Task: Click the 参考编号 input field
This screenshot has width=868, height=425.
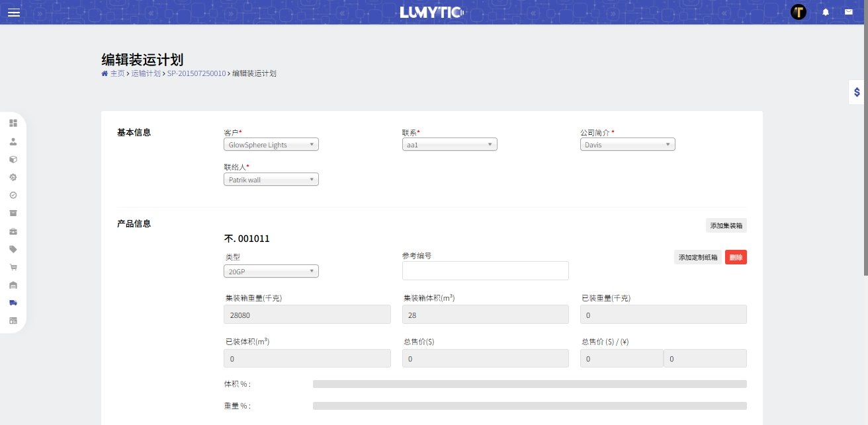Action: point(486,270)
